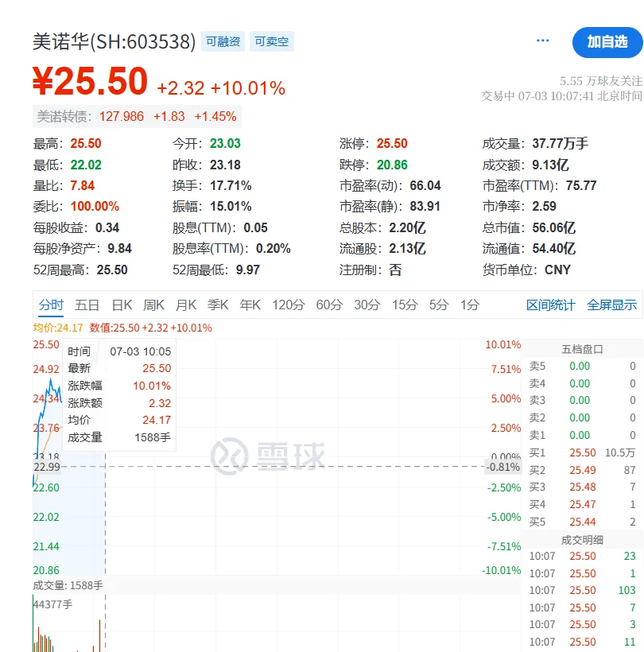
Task: Select the 分时 chart tab
Action: click(x=51, y=305)
